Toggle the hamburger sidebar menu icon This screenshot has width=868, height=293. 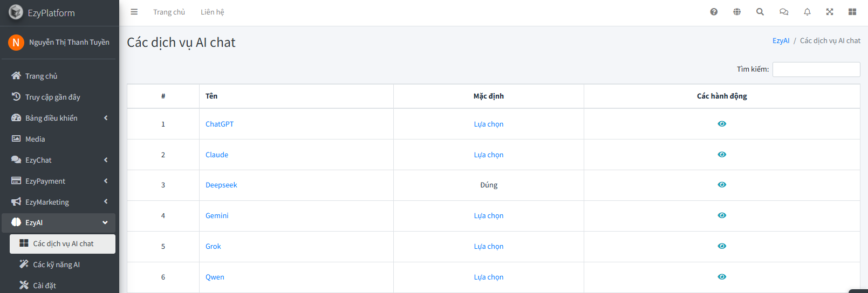(134, 12)
